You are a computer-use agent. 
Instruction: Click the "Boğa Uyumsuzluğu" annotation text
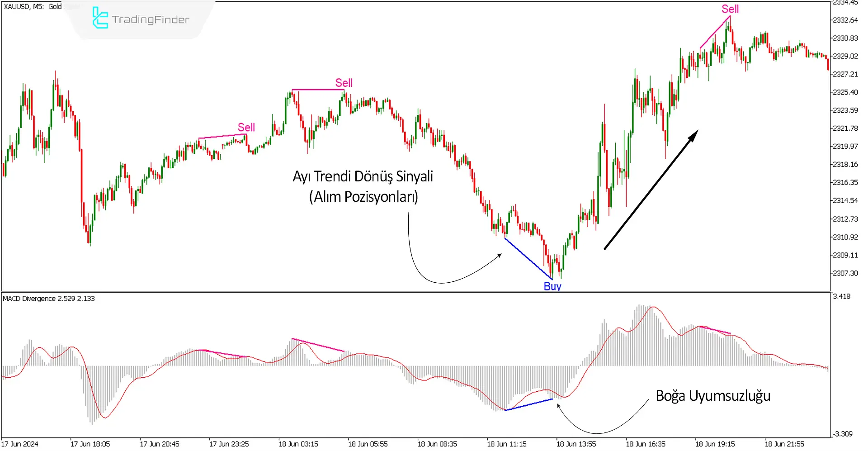tap(713, 396)
